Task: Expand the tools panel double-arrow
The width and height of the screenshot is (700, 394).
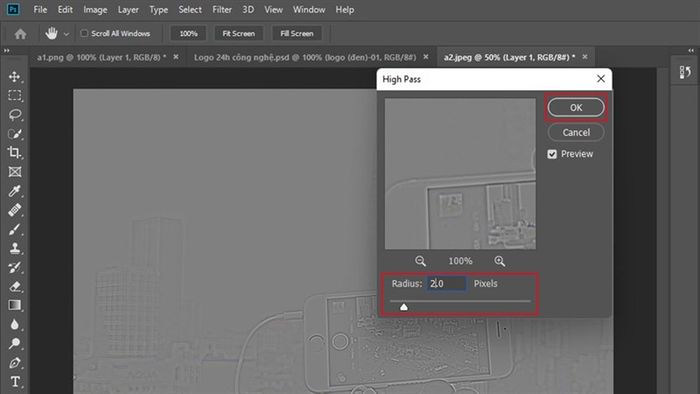Action: 6,50
